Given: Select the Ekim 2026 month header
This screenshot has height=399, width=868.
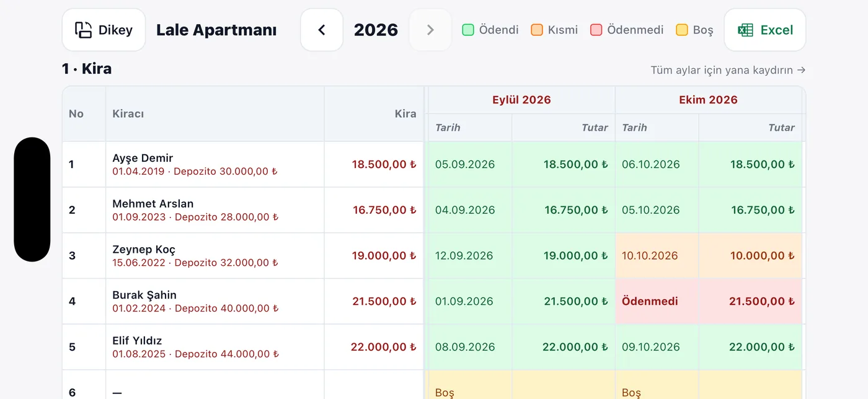Looking at the screenshot, I should click(708, 100).
